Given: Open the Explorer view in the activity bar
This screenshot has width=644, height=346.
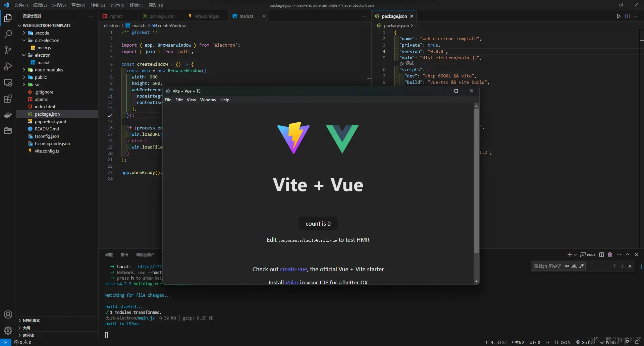Looking at the screenshot, I should [8, 18].
